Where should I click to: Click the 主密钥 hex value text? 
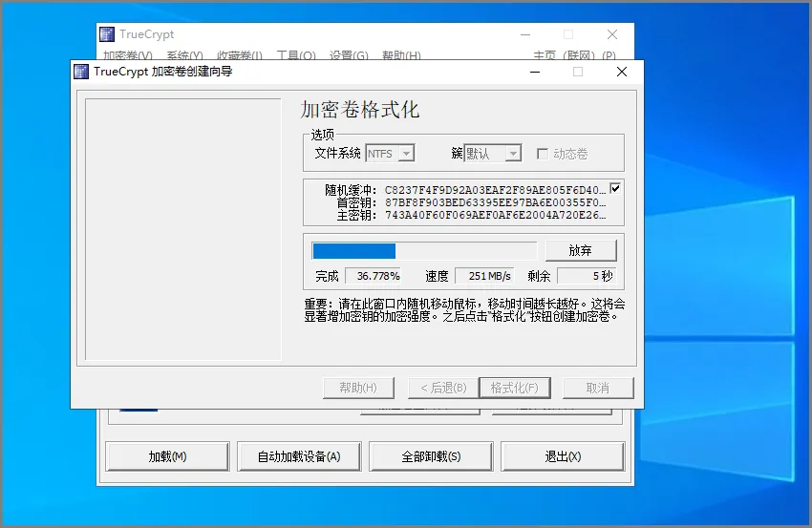[495, 215]
